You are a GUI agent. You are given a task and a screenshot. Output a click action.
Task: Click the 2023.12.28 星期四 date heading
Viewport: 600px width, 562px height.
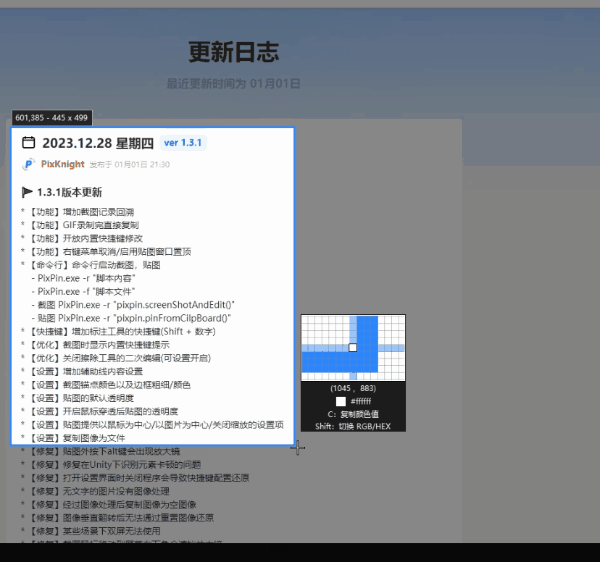[x=98, y=143]
